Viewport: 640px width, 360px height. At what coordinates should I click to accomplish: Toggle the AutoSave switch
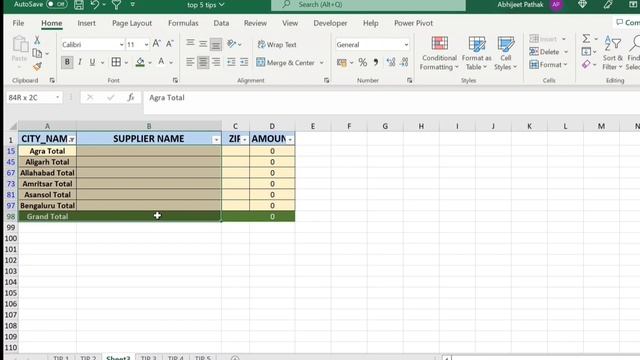(x=57, y=4)
